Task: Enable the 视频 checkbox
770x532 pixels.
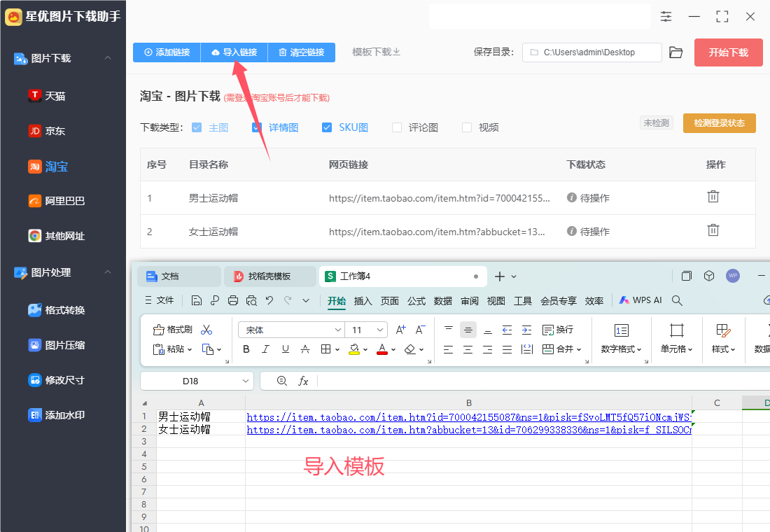Action: click(x=467, y=127)
